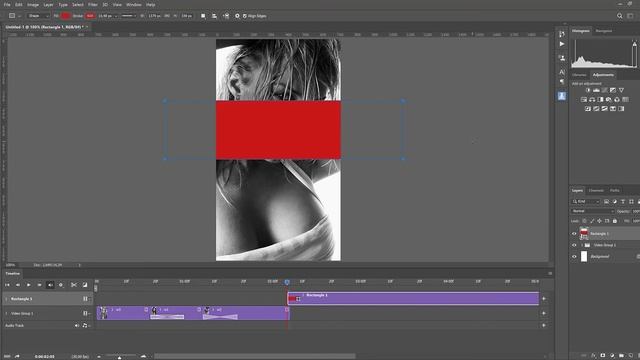Choose a transition icon in Timeline
This screenshot has width=640, height=360.
(x=85, y=285)
